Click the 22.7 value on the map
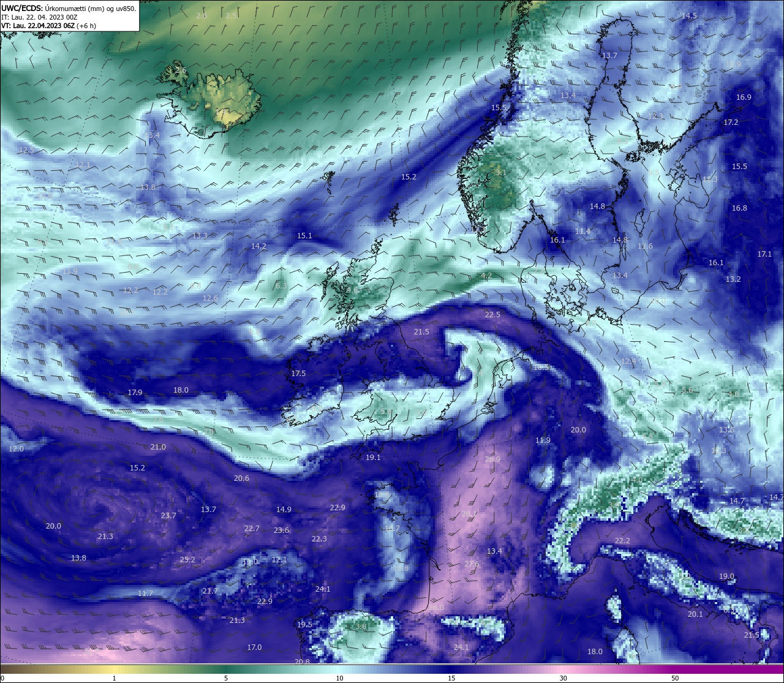Viewport: 784px width, 683px height. click(252, 529)
